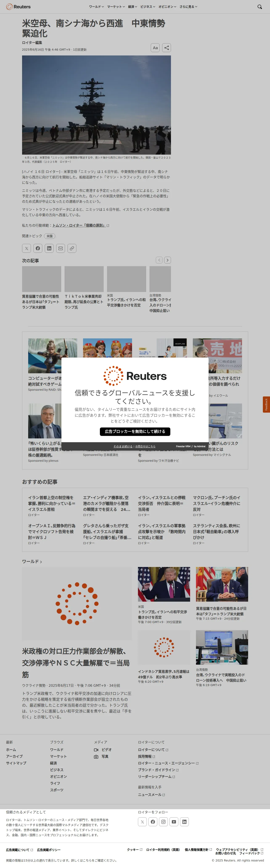This screenshot has height=868, width=270.
Task: Follow Reuters on X in footer
Action: click(x=142, y=822)
